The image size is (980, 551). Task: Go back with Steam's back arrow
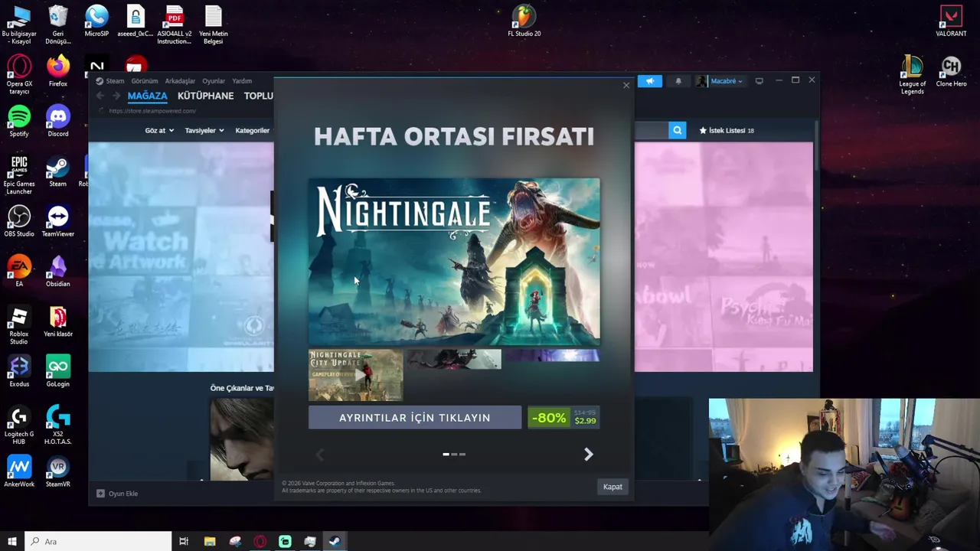(x=100, y=96)
